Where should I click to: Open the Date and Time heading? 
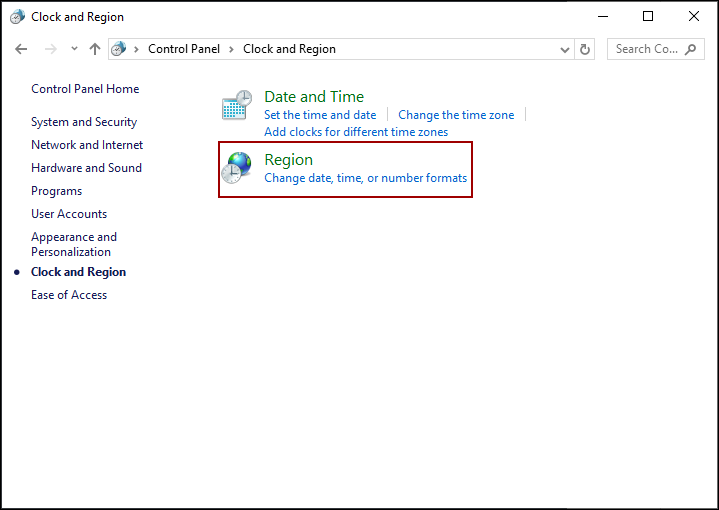314,97
